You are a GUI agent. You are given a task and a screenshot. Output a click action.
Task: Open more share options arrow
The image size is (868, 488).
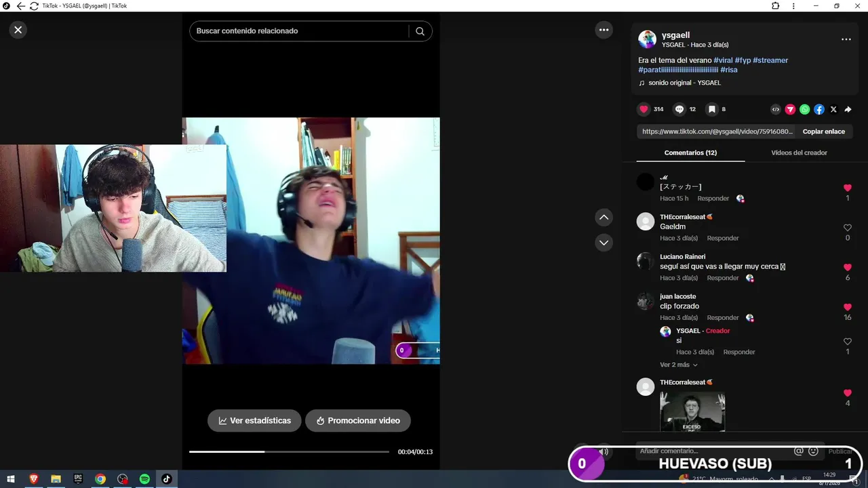pyautogui.click(x=848, y=109)
